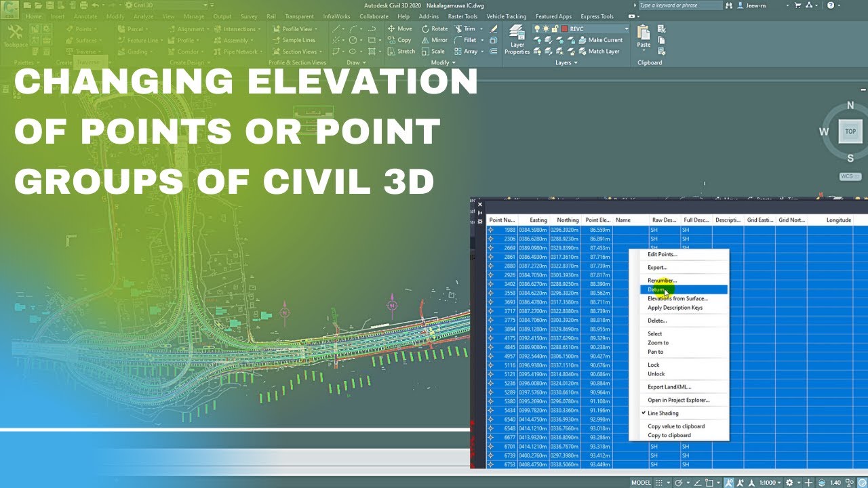This screenshot has height=488, width=868.
Task: Click the Point Elevation column header
Action: point(597,220)
